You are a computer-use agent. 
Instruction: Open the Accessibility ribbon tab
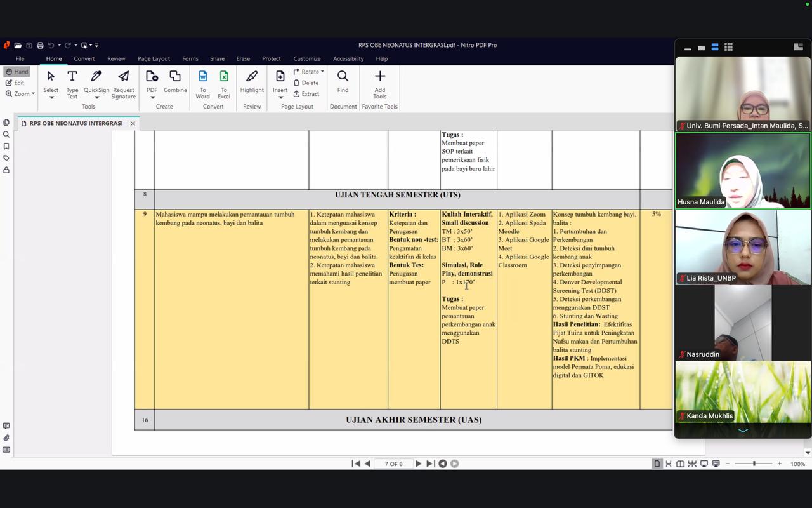348,58
